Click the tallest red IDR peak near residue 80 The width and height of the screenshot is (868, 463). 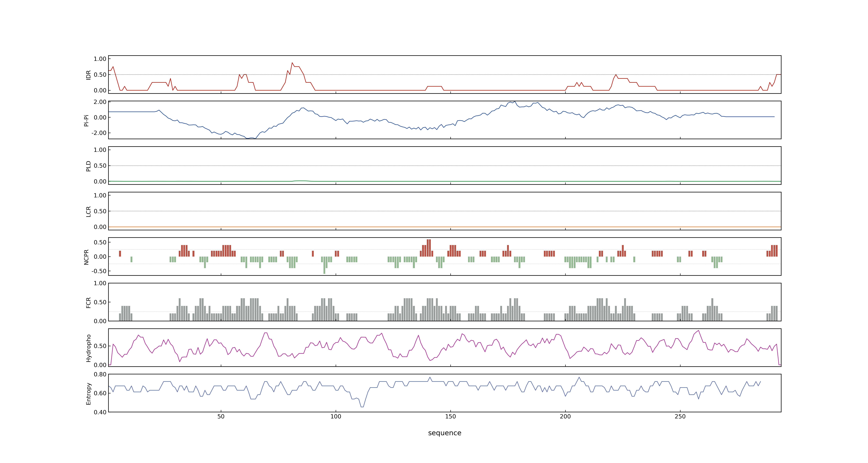tap(292, 63)
